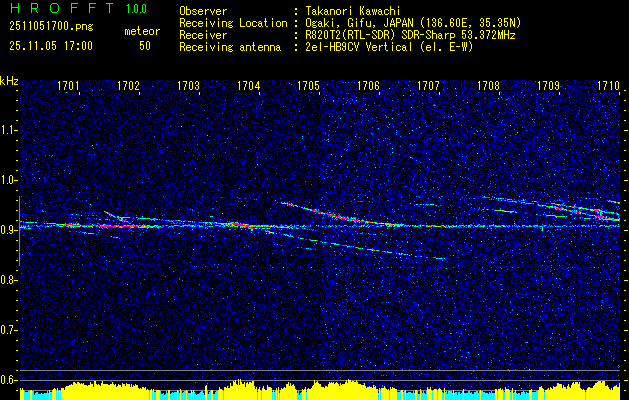This screenshot has height=400, width=629.
Task: Click the 1701 time marker
Action: [68, 86]
